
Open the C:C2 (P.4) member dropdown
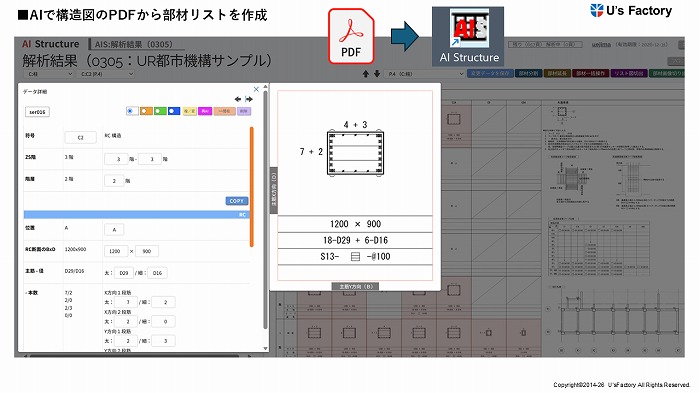click(106, 74)
